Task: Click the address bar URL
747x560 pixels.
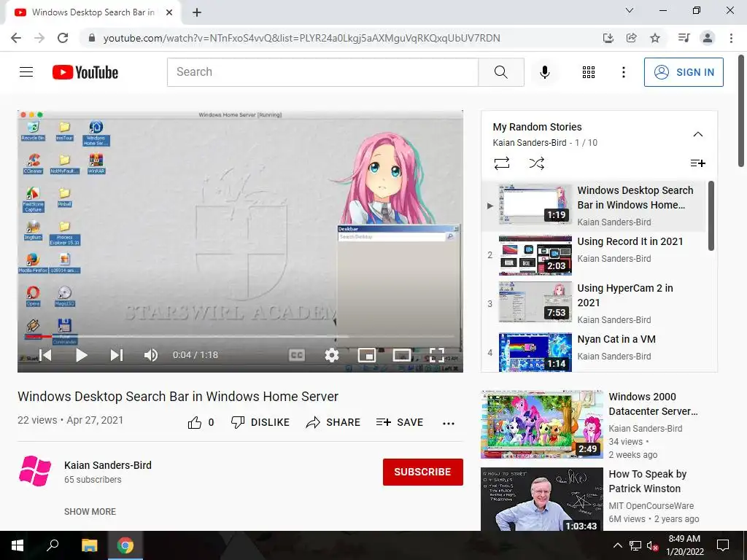Action: (301, 38)
